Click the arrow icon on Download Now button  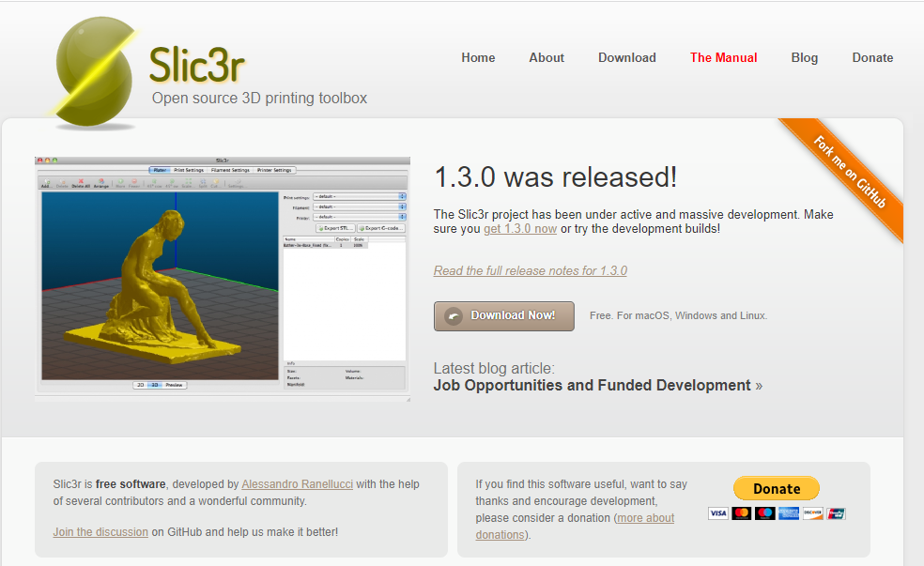[454, 316]
